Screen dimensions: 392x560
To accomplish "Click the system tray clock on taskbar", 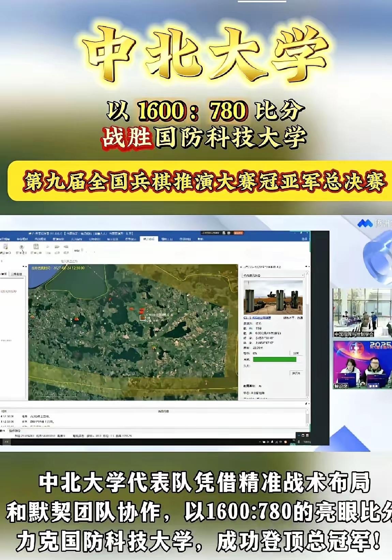I will (x=307, y=442).
